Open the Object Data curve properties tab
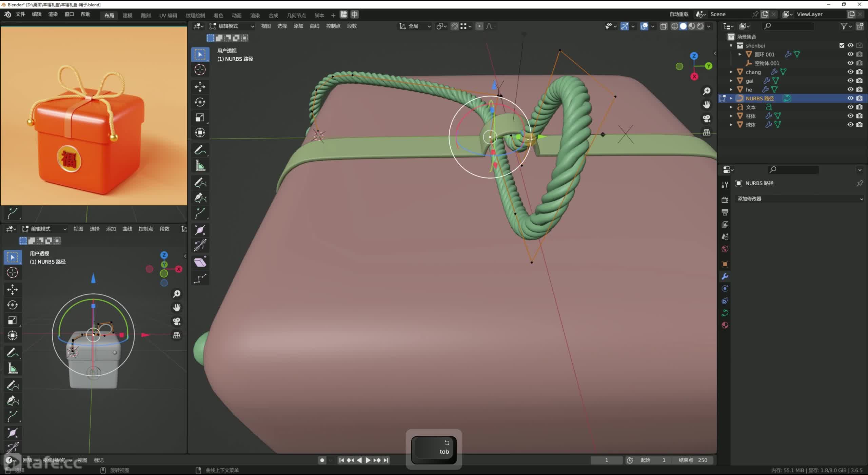This screenshot has width=868, height=475. tap(725, 313)
